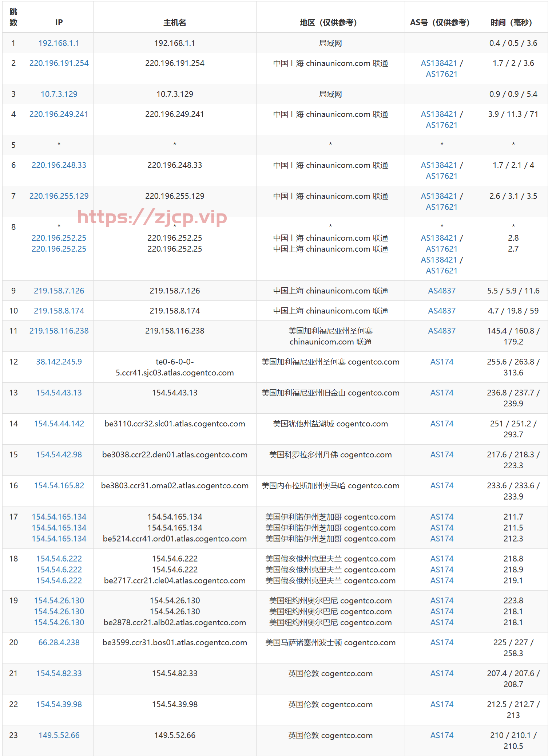
Task: Click AS138421 link in hop 6 row
Action: 439,165
